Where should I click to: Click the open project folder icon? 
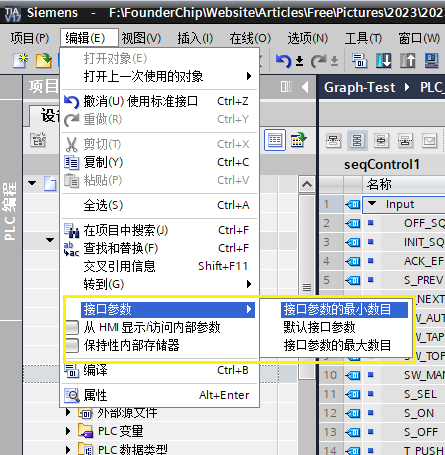point(44,61)
